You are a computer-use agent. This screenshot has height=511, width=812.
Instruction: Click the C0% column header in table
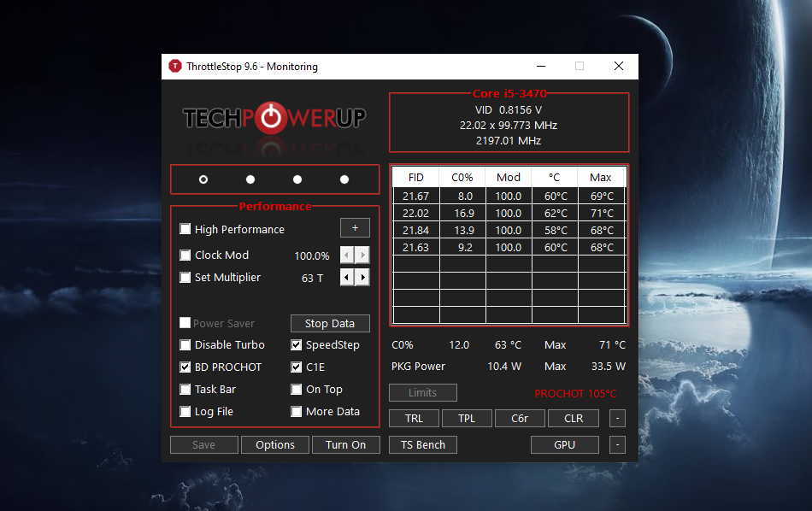click(x=462, y=177)
